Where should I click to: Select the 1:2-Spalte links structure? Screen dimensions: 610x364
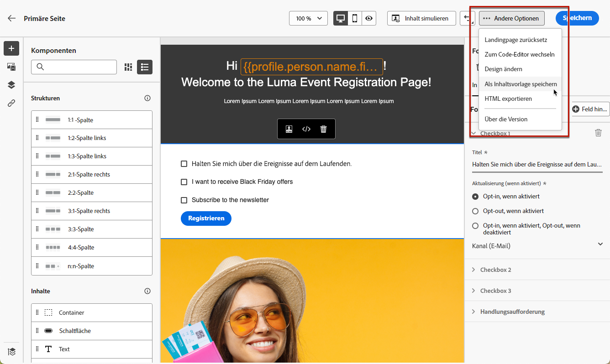(x=92, y=138)
